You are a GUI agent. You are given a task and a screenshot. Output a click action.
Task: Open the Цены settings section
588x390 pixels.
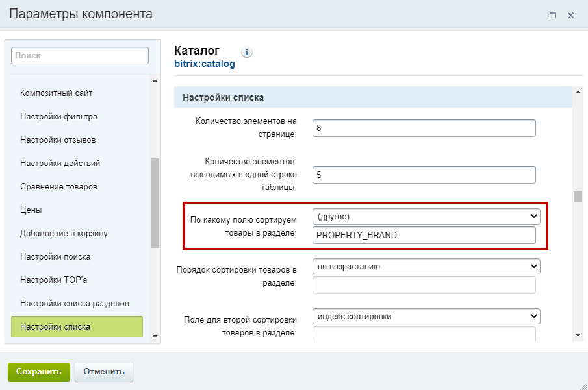31,210
